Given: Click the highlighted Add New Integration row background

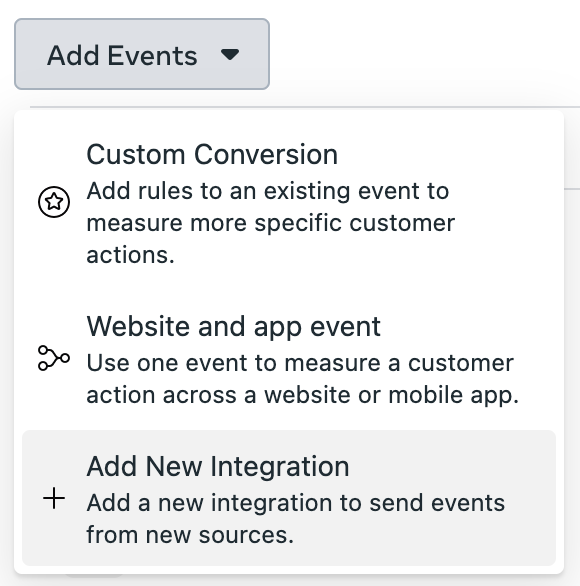Looking at the screenshot, I should (289, 498).
